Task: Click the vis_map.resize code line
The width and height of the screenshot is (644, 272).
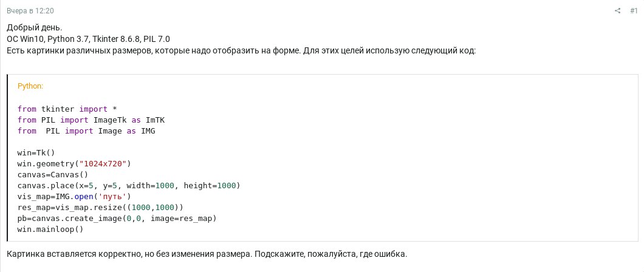Action: (103, 207)
